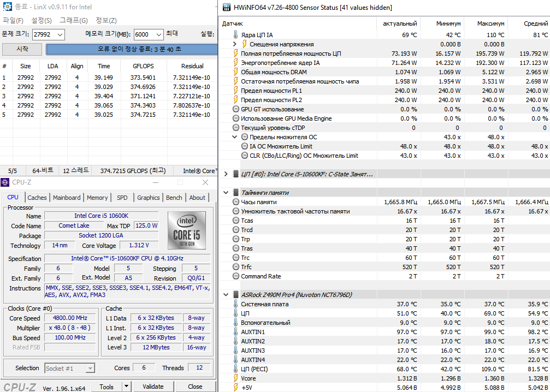
Task: Open the 그래프(G) menu in LinX
Action: pyautogui.click(x=74, y=20)
